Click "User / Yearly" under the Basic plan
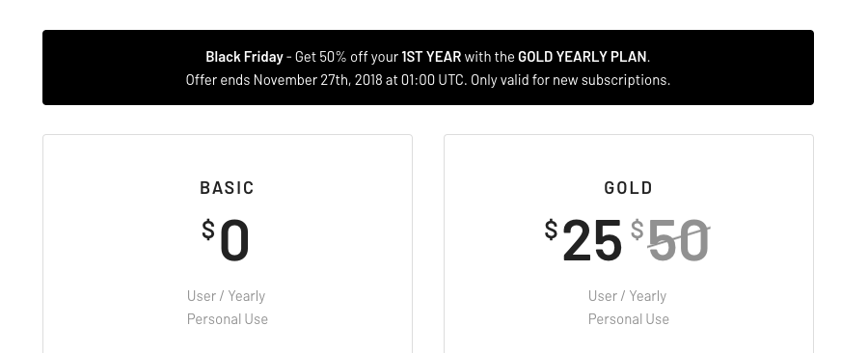 tap(227, 296)
